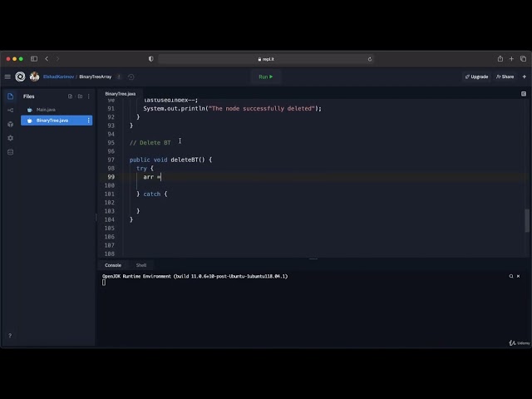
Task: Click the Share button
Action: [505, 76]
